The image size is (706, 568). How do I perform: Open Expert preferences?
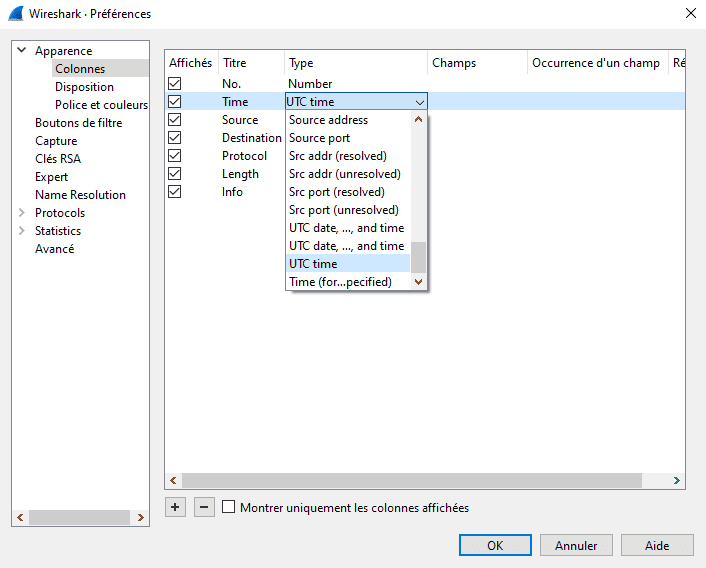pyautogui.click(x=51, y=176)
